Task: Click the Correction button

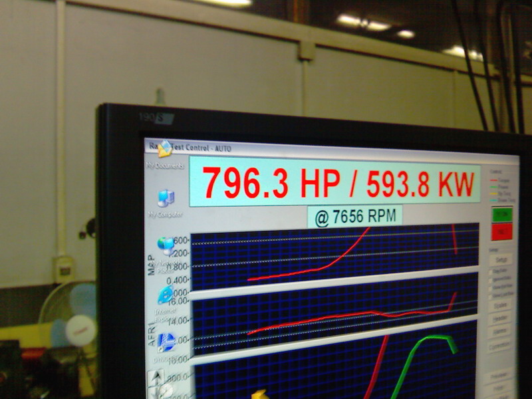Action: pos(500,346)
